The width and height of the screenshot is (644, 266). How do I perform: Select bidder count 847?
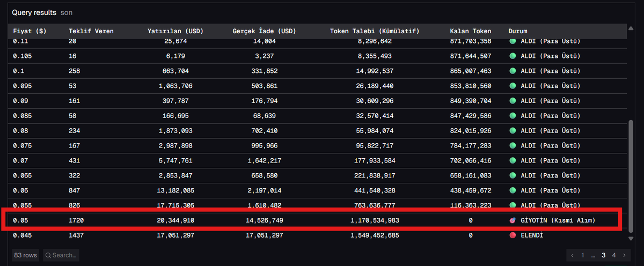point(75,190)
